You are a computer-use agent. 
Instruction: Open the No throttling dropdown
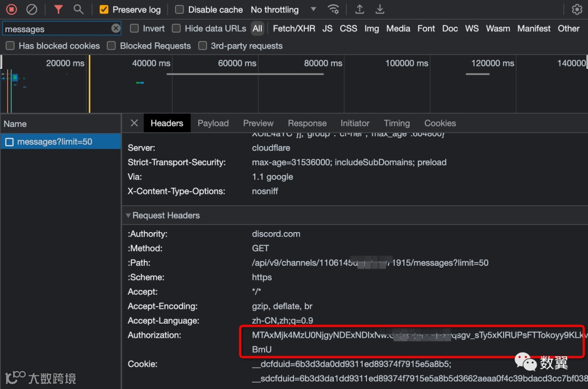[x=284, y=9]
